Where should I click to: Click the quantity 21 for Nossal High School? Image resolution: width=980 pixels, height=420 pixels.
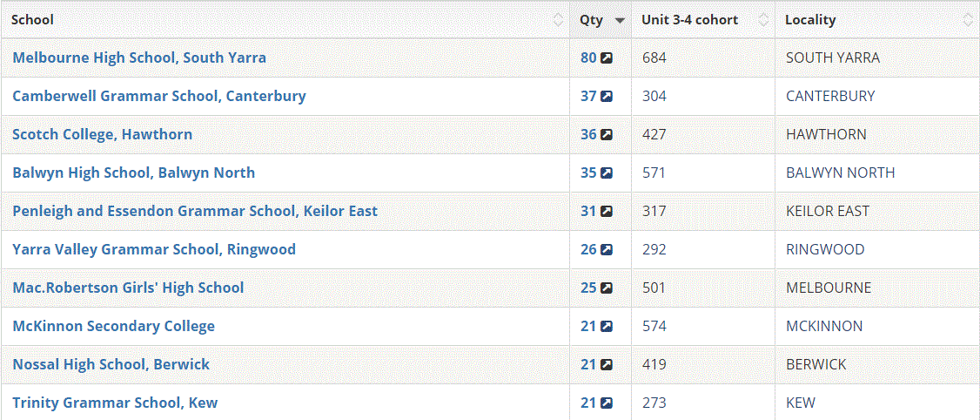pos(588,364)
